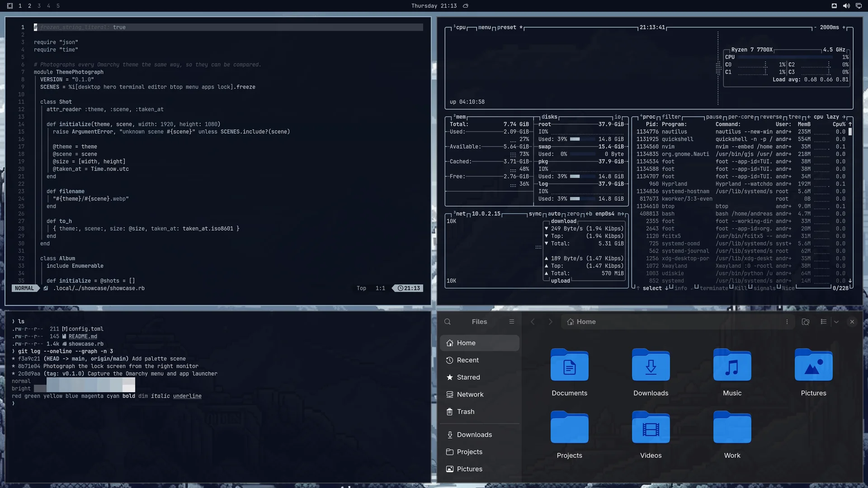Switch to workspace 3 in the top bar
This screenshot has width=868, height=488.
pyautogui.click(x=39, y=6)
